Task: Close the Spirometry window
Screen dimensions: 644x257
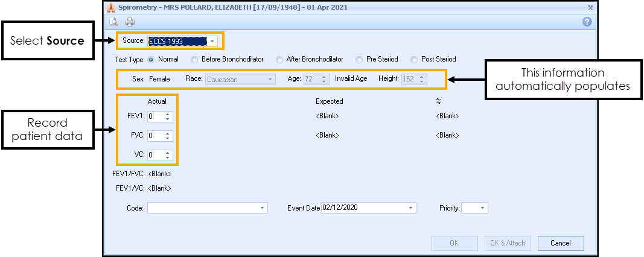Action: tap(590, 7)
